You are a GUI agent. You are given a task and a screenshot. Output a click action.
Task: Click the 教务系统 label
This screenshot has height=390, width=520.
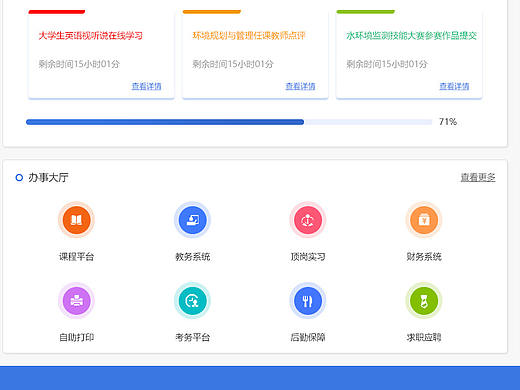tap(192, 257)
